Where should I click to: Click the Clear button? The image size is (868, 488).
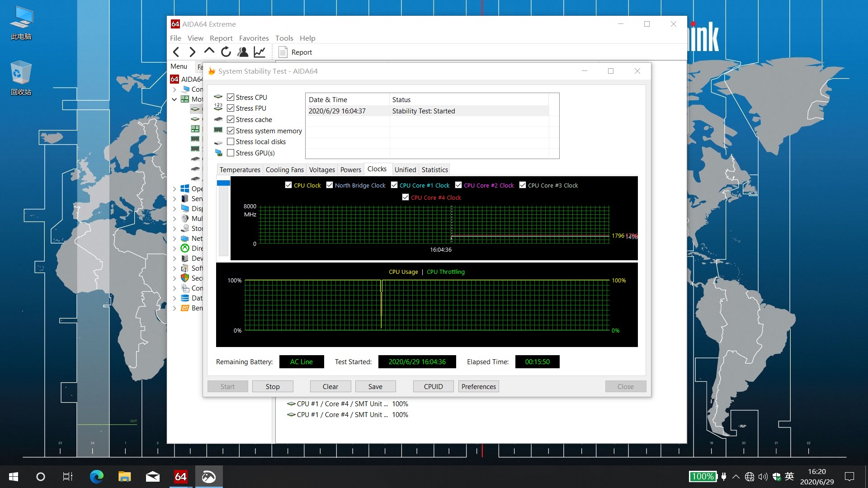[x=330, y=386]
